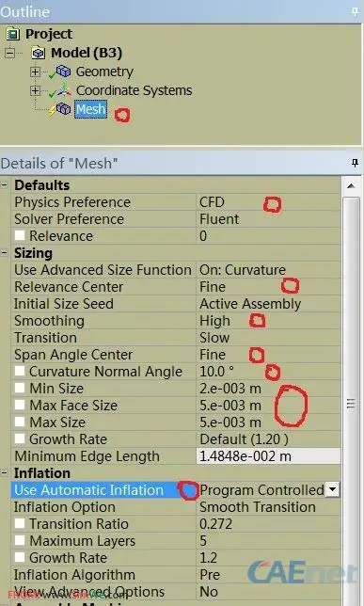Click Span Angle Center value Fine
The image size is (364, 606).
[x=213, y=355]
